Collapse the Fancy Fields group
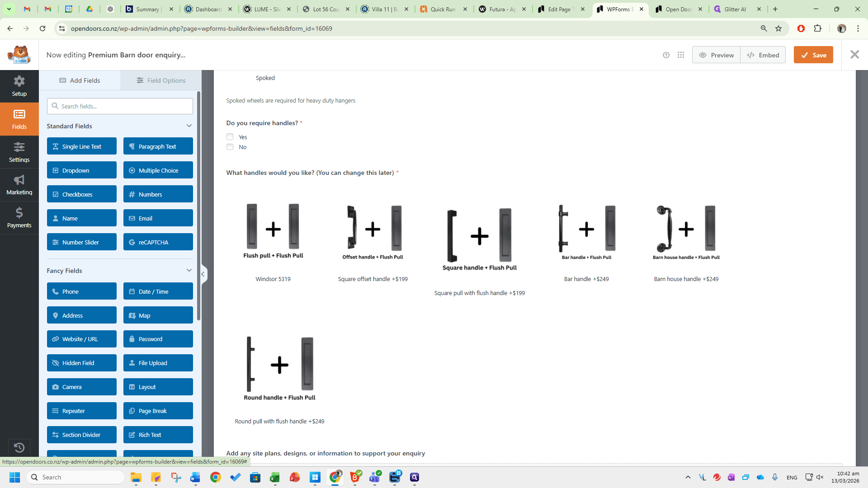 pyautogui.click(x=189, y=270)
